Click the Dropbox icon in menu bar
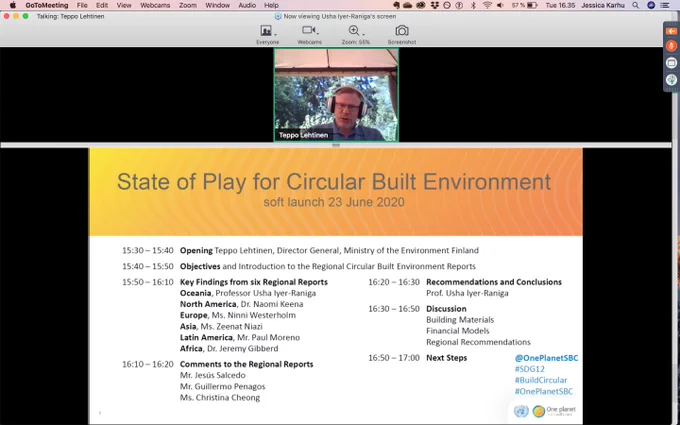The image size is (680, 425). pyautogui.click(x=435, y=5)
